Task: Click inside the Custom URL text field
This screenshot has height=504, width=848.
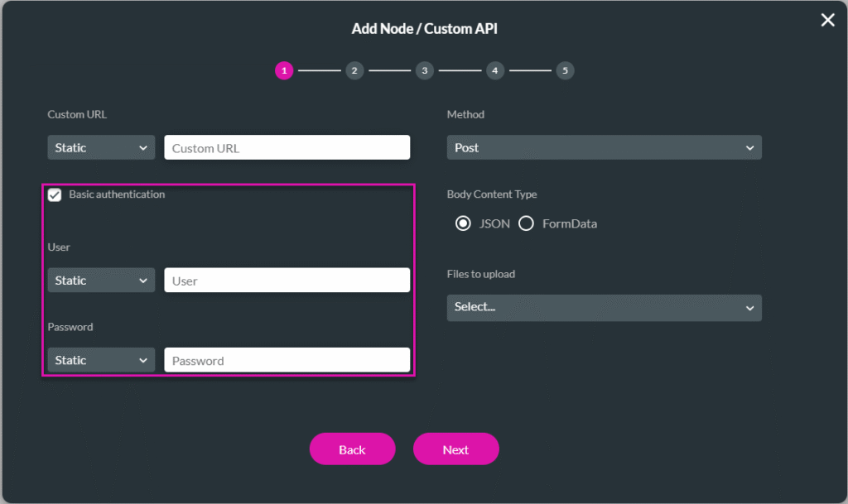Action: coord(287,146)
